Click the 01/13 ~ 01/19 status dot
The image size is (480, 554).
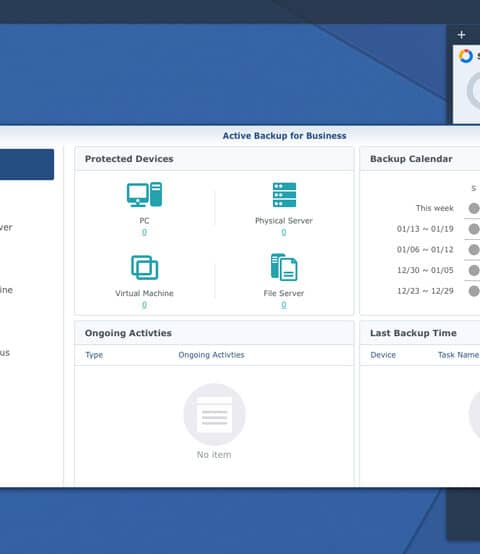tap(474, 229)
